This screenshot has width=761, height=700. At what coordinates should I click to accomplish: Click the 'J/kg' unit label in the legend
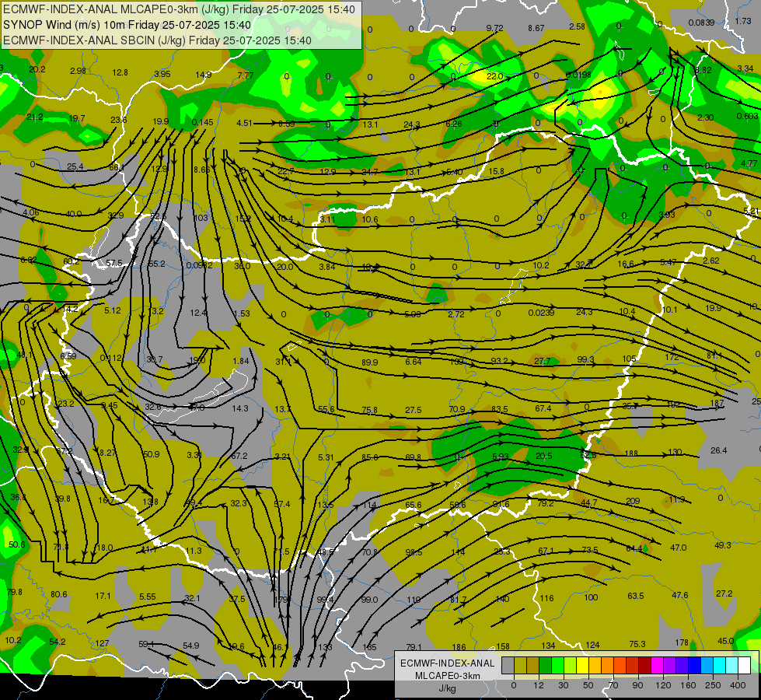pos(447,688)
